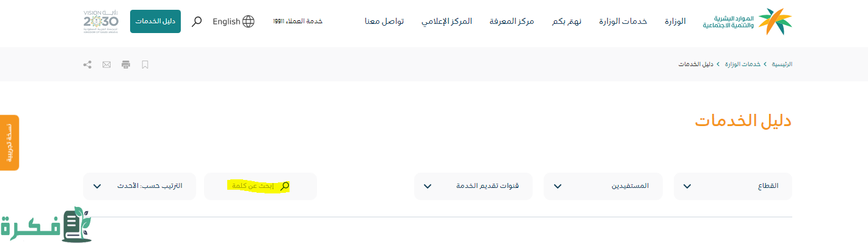Go to الرئيسية breadcrumb link
The height and width of the screenshot is (243, 868).
tap(782, 64)
